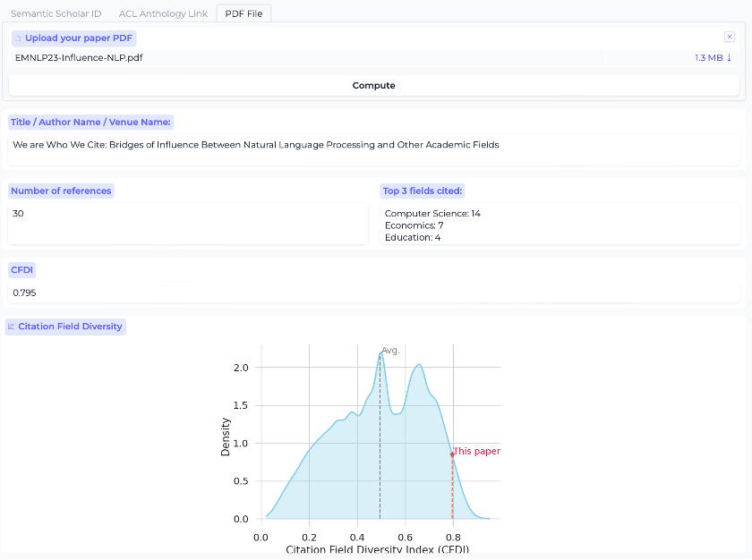The height and width of the screenshot is (560, 752).
Task: Download the file via the 1.3 MB link
Action: pos(713,58)
